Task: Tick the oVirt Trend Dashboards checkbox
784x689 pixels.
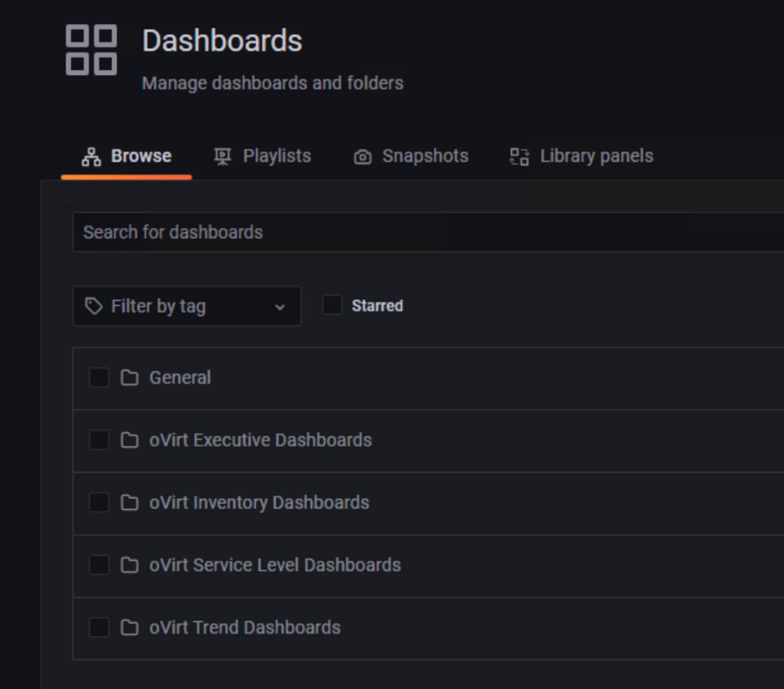Action: tap(99, 627)
